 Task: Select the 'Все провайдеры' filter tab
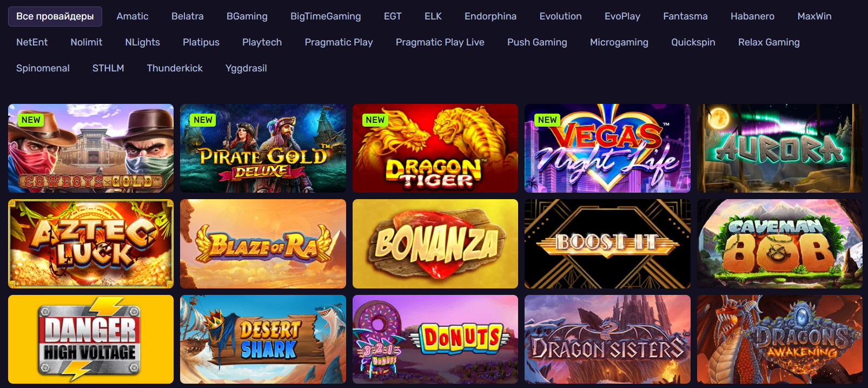(x=55, y=16)
